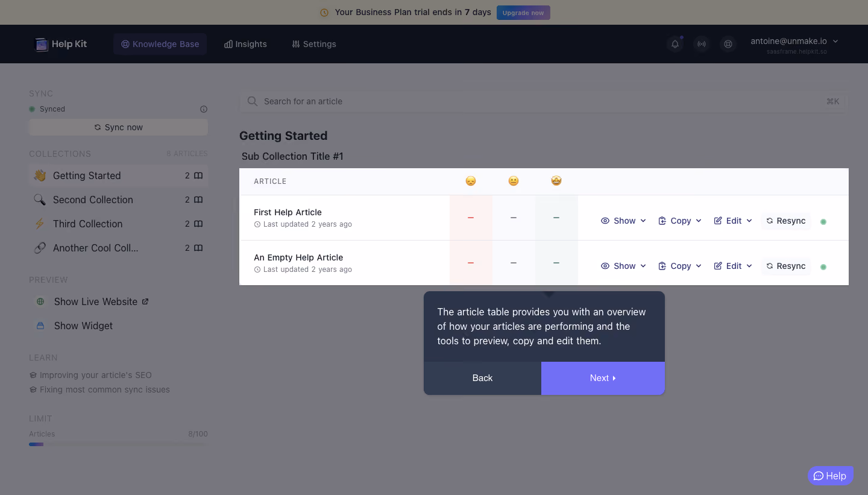Expand Copy dropdown for First Help Article
Viewport: 868px width, 495px height.
[680, 221]
